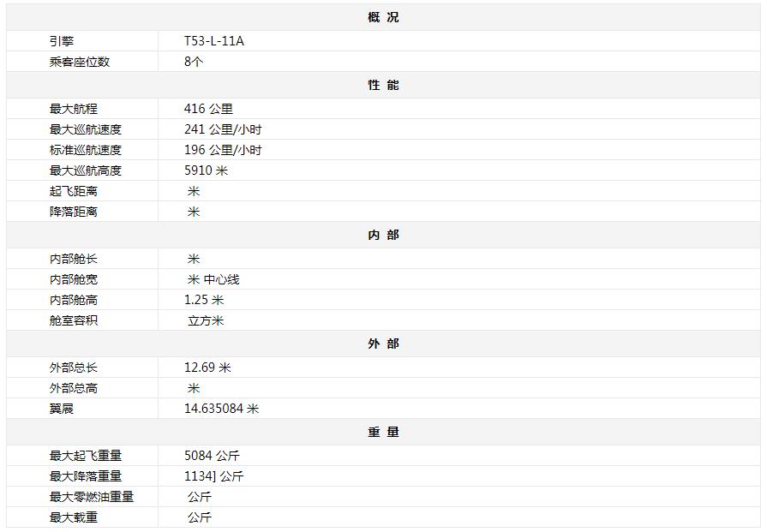Click the 性能 section header
Image resolution: width=767 pixels, height=532 pixels.
(383, 85)
